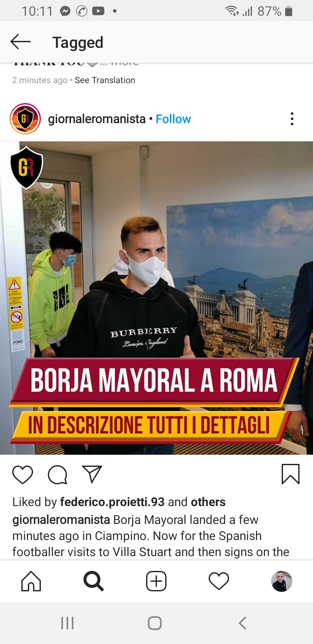The height and width of the screenshot is (644, 313).
Task: Tap the Borja Mayoral post image
Action: (156, 298)
